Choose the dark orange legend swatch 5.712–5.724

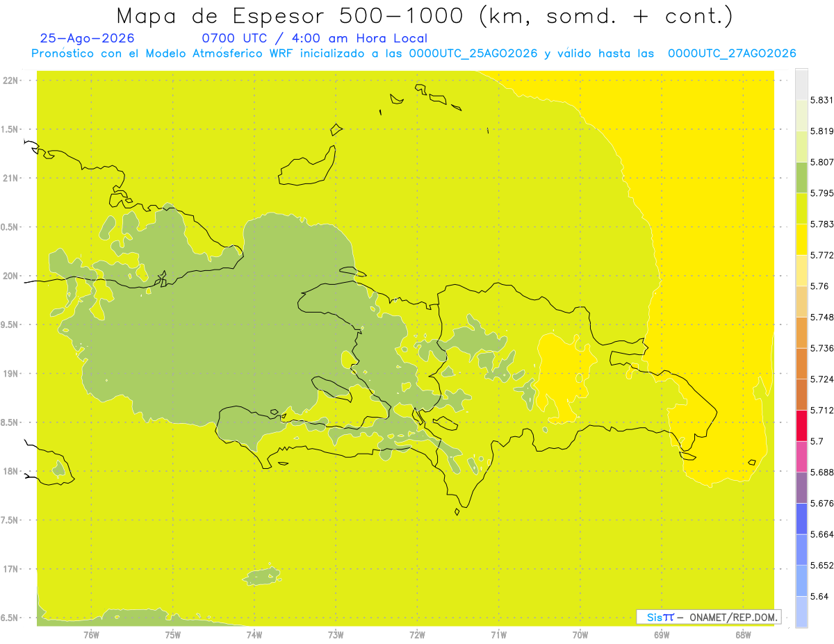[x=801, y=394]
